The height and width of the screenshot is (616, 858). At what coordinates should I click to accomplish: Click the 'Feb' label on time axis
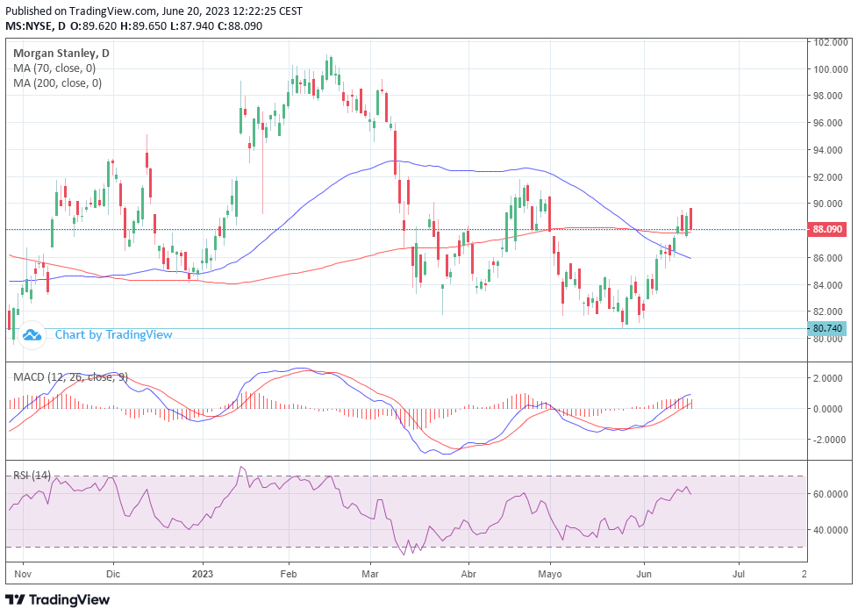289,574
